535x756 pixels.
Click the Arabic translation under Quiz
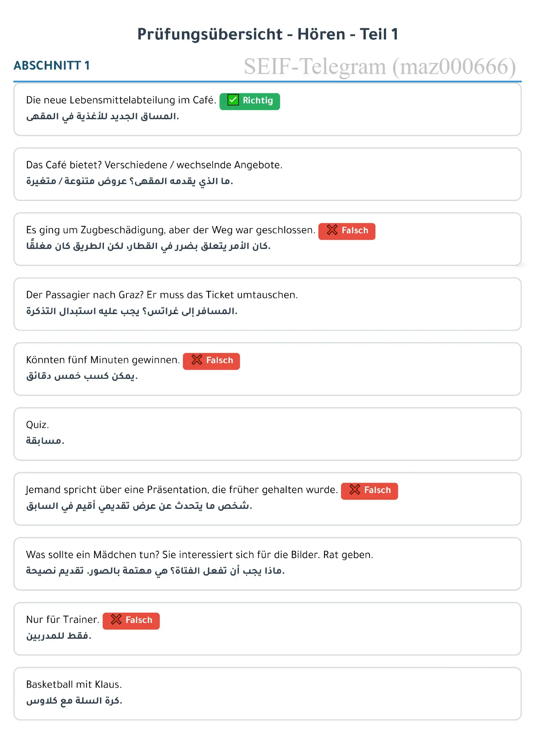coord(45,441)
